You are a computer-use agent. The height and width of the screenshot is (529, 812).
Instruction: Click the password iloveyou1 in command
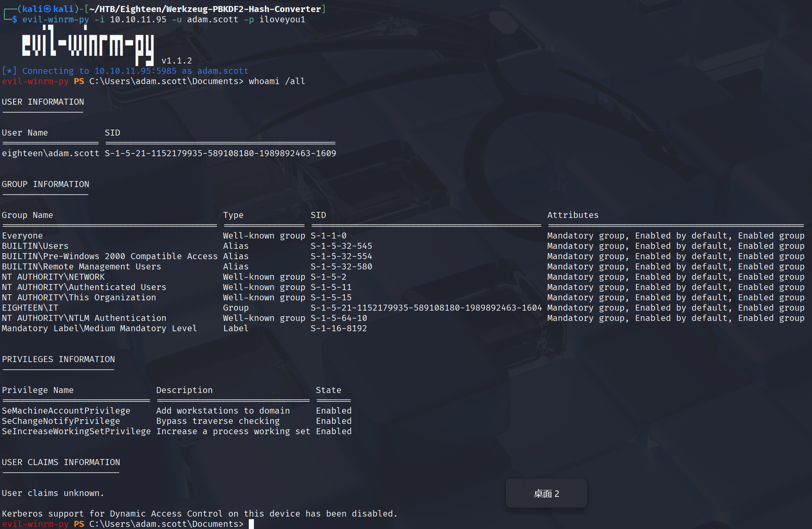(x=282, y=19)
